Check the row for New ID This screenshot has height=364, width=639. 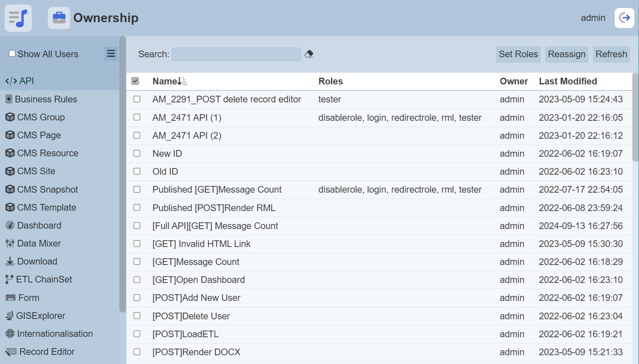click(x=137, y=153)
